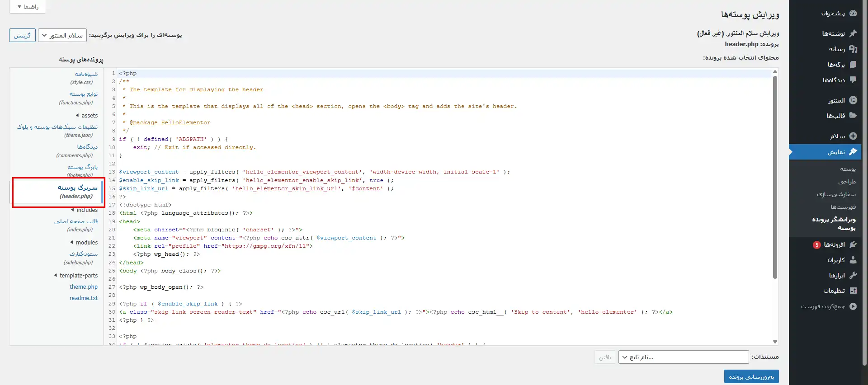Click the Posts (نوشته‌ها) pin icon
The height and width of the screenshot is (385, 868).
(853, 33)
